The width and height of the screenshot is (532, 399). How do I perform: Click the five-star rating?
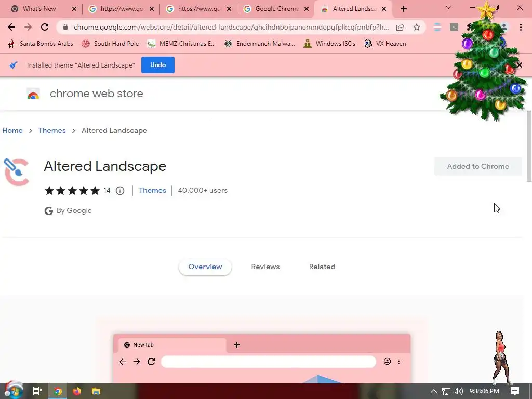click(x=72, y=190)
